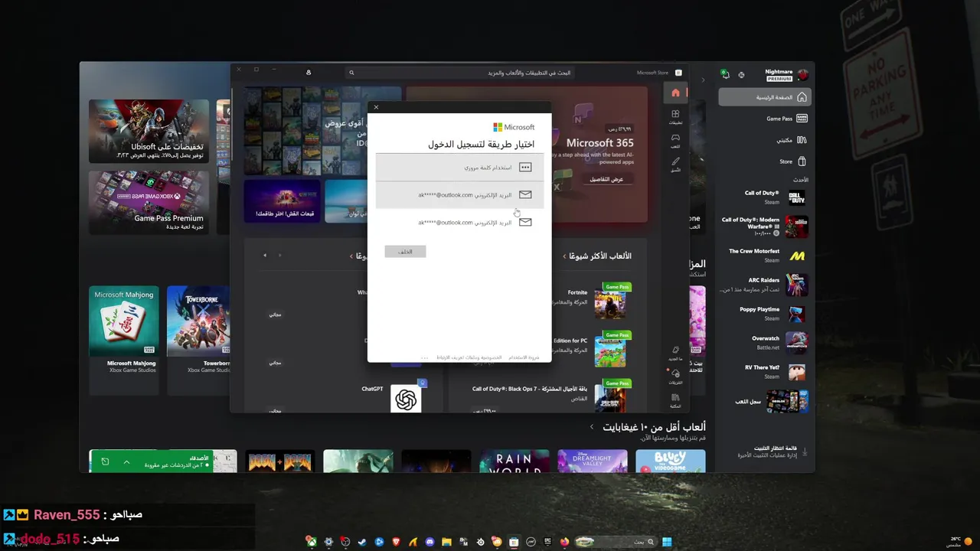Screen dimensions: 980x551
Task: Open the Rain World game tile
Action: tap(514, 461)
